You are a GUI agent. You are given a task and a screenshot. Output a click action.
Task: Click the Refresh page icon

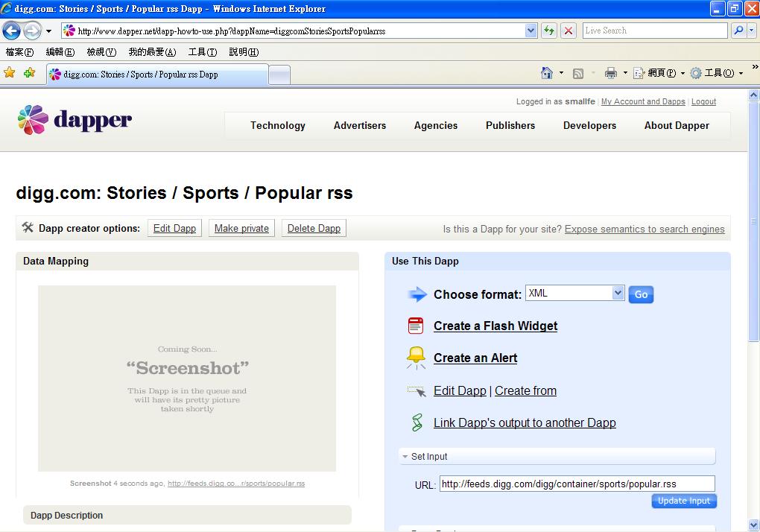pyautogui.click(x=549, y=31)
